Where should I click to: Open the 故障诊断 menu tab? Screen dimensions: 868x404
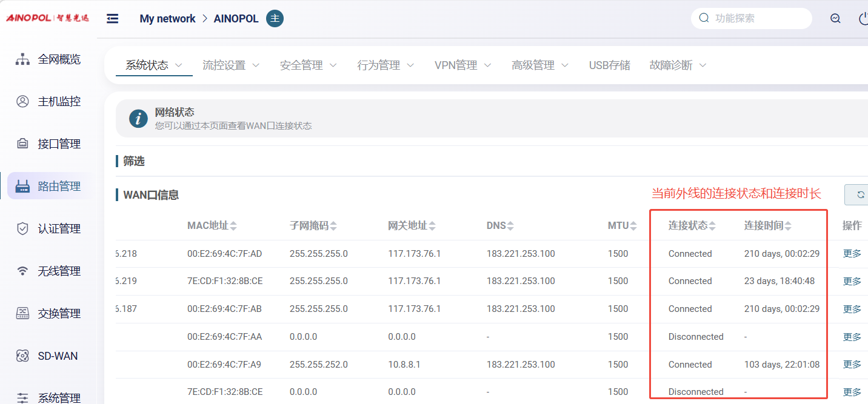(x=678, y=65)
